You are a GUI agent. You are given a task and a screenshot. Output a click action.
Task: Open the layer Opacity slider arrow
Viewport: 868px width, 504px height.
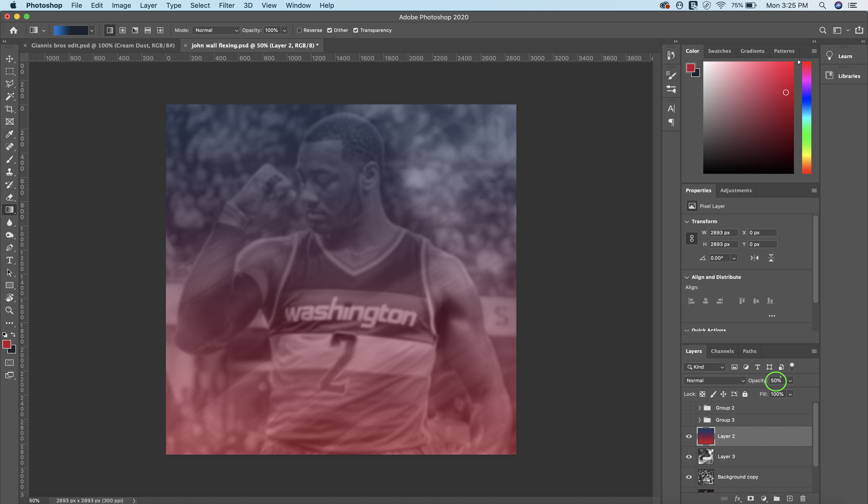point(790,380)
